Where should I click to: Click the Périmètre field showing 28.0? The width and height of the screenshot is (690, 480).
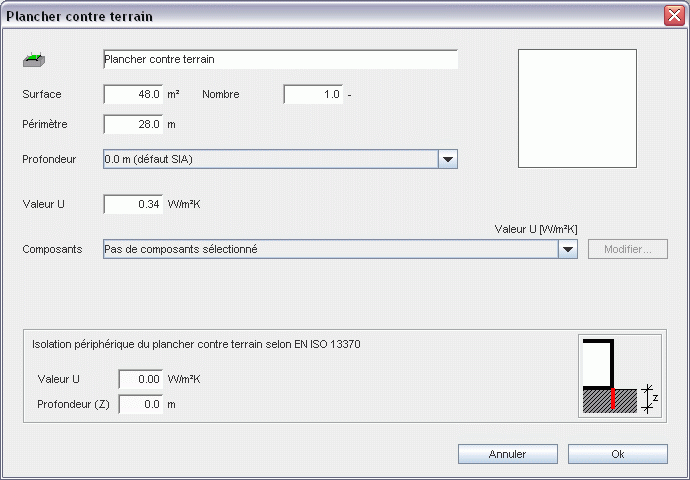(x=133, y=124)
